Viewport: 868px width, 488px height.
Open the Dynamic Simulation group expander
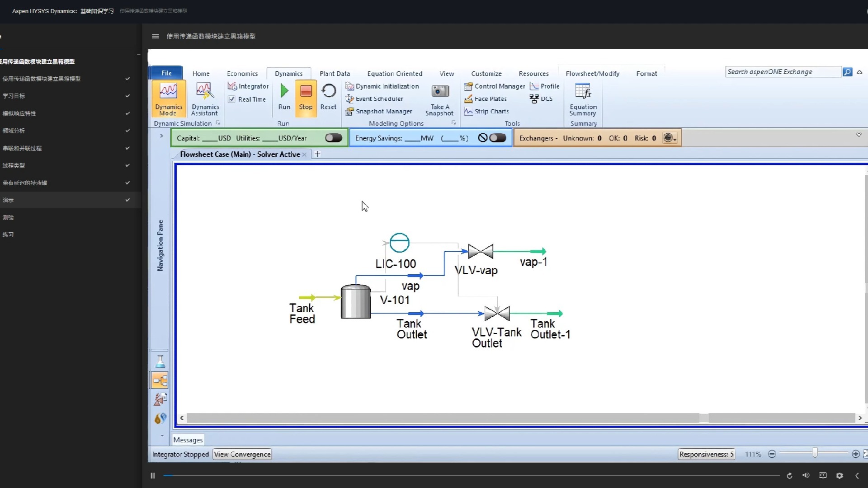[x=218, y=122]
